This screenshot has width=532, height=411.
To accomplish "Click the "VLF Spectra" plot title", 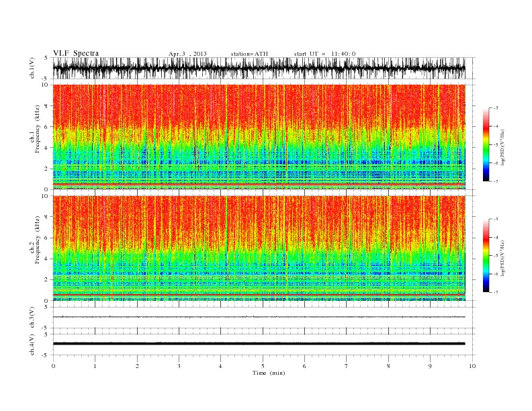I will coord(76,53).
